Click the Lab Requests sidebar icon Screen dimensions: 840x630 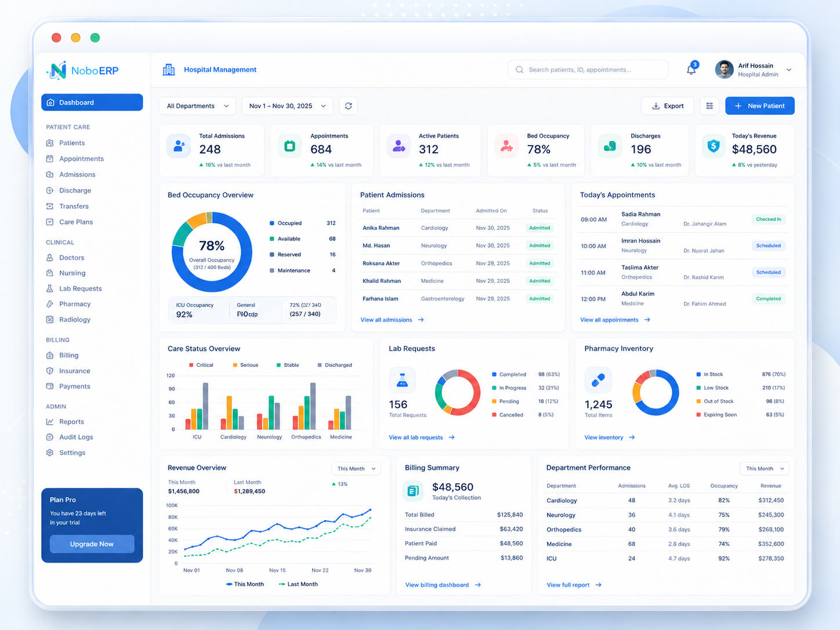click(x=50, y=288)
